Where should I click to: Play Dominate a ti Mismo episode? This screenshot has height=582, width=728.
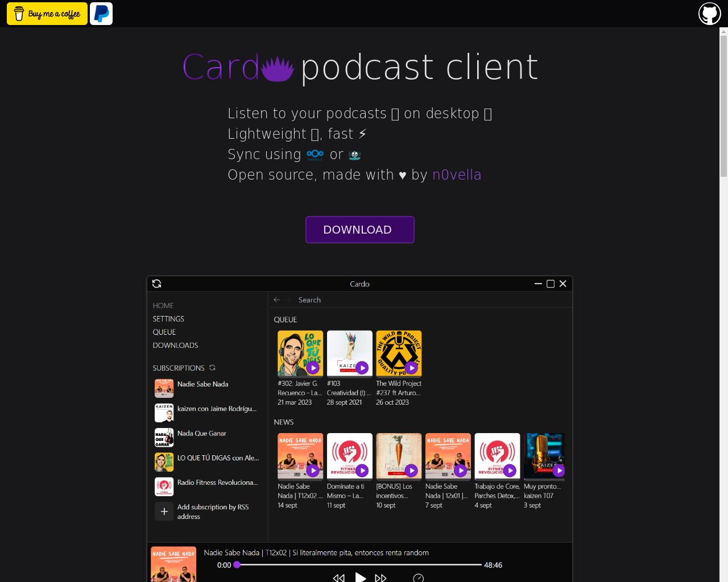coord(362,471)
